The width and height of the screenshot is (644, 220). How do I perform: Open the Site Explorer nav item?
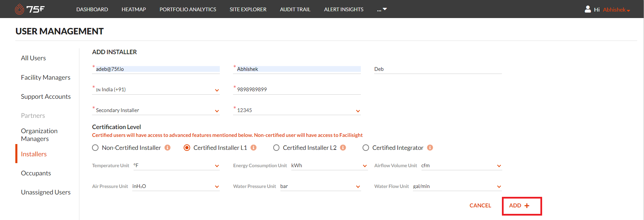(x=248, y=10)
